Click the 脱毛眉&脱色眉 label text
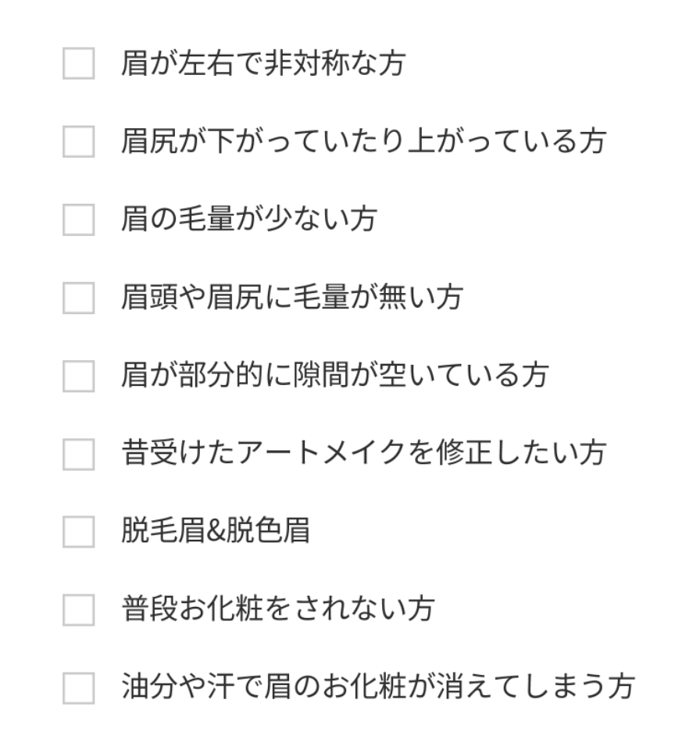 click(215, 531)
